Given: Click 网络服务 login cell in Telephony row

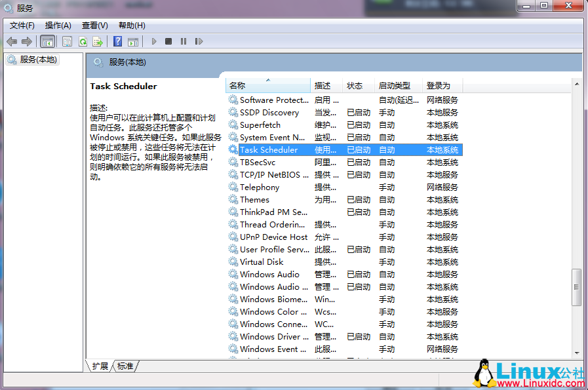Looking at the screenshot, I should (442, 187).
